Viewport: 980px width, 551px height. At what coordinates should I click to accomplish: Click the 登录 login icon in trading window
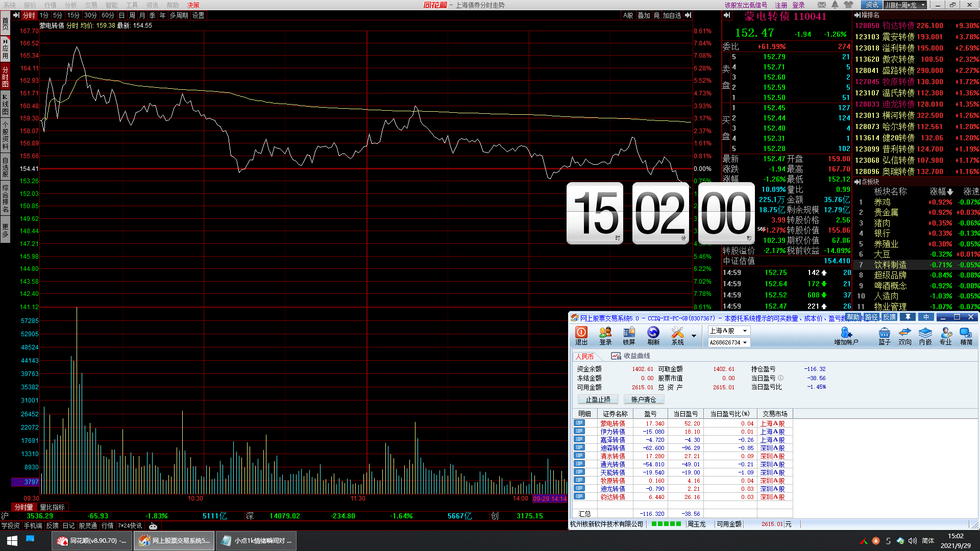[605, 336]
